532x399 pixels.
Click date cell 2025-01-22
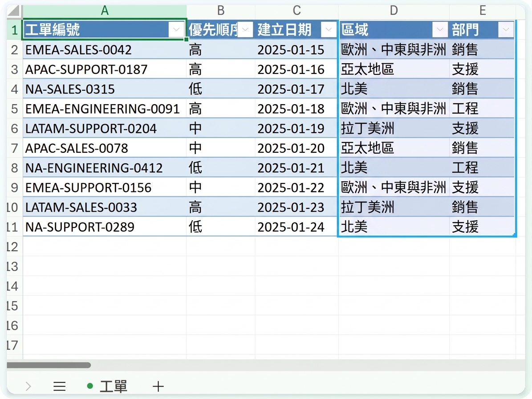click(x=296, y=187)
